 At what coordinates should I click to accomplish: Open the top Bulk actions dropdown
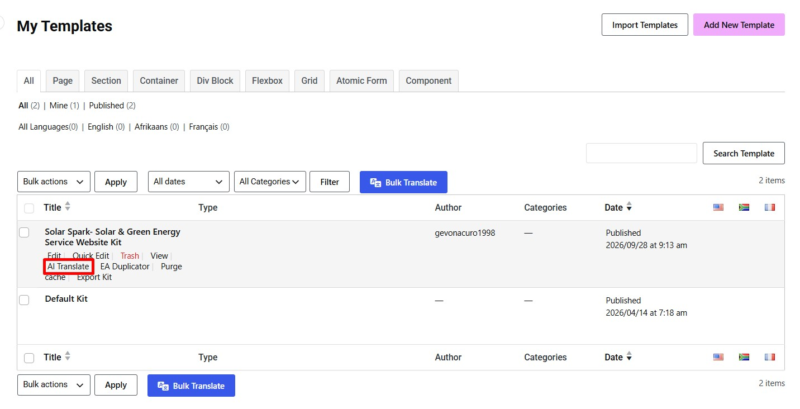point(54,182)
